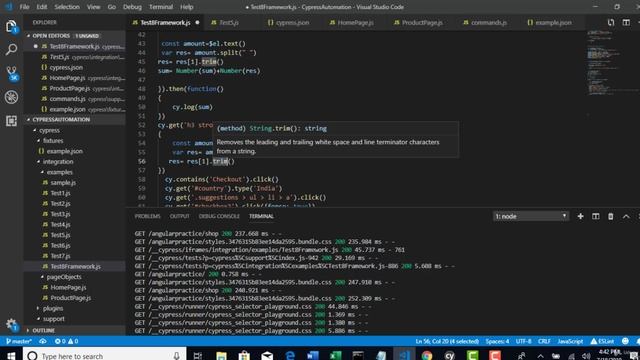Screen dimensions: 640x360
Task: Change line endings via CRLF
Action: [x=544, y=341]
